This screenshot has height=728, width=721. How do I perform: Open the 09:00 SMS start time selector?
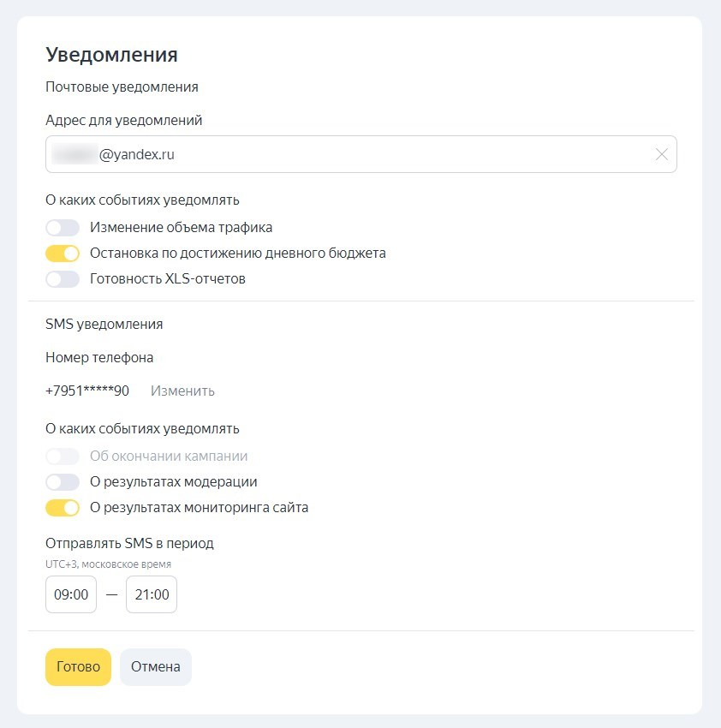(x=71, y=594)
